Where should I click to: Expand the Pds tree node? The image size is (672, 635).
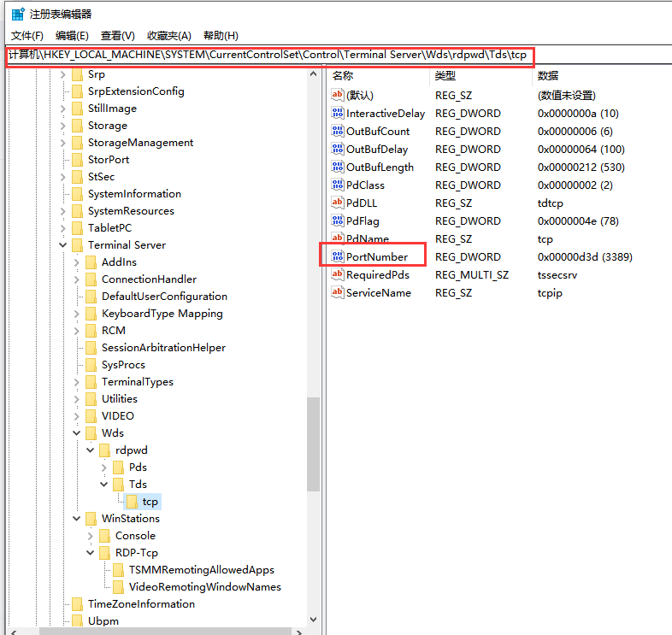104,467
